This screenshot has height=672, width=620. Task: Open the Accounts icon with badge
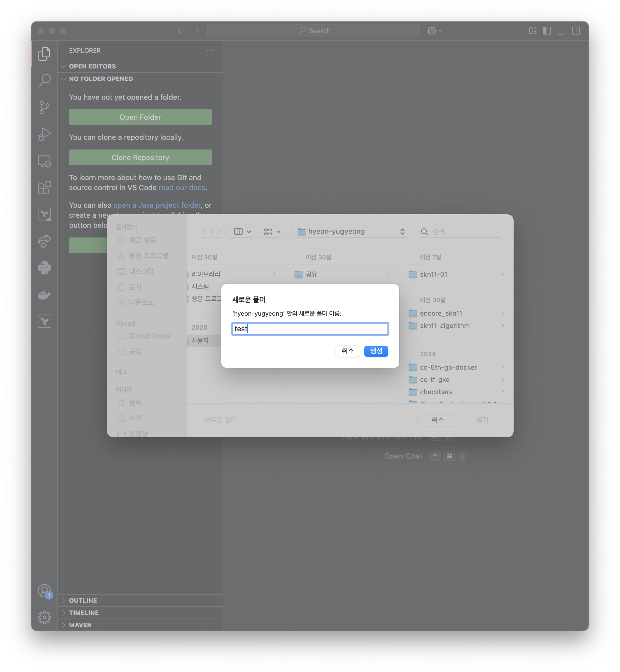pos(44,591)
